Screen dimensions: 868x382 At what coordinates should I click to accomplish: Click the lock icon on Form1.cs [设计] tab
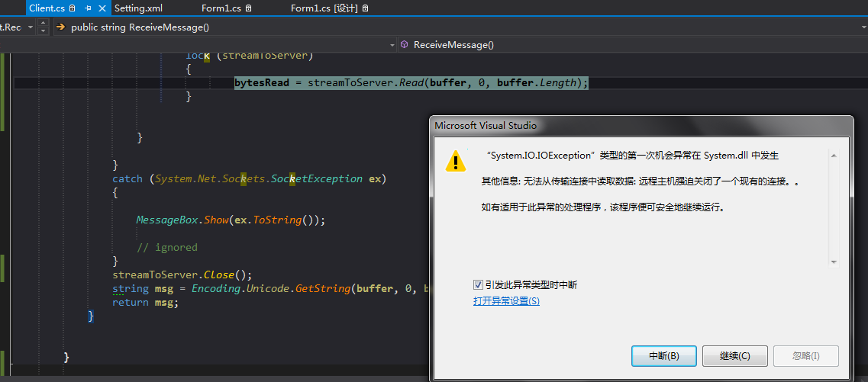pyautogui.click(x=365, y=8)
